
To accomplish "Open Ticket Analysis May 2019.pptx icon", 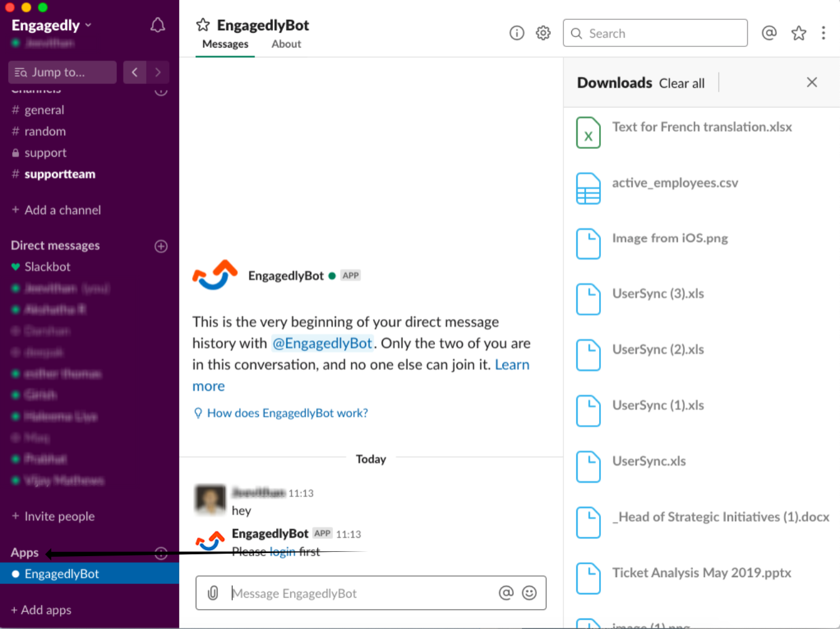I will tap(588, 578).
